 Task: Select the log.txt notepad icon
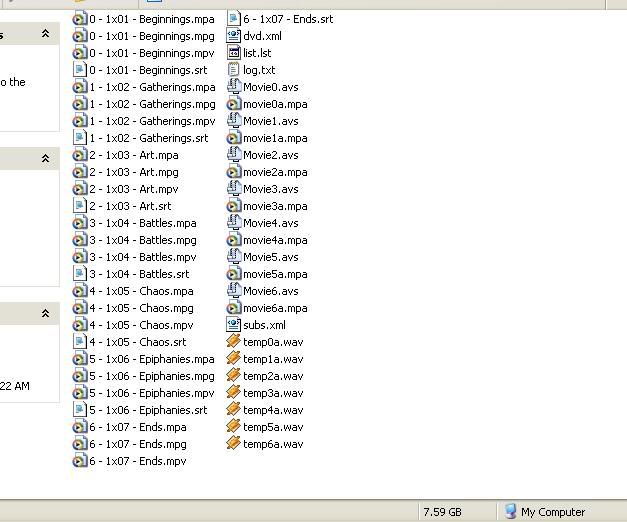click(x=234, y=70)
